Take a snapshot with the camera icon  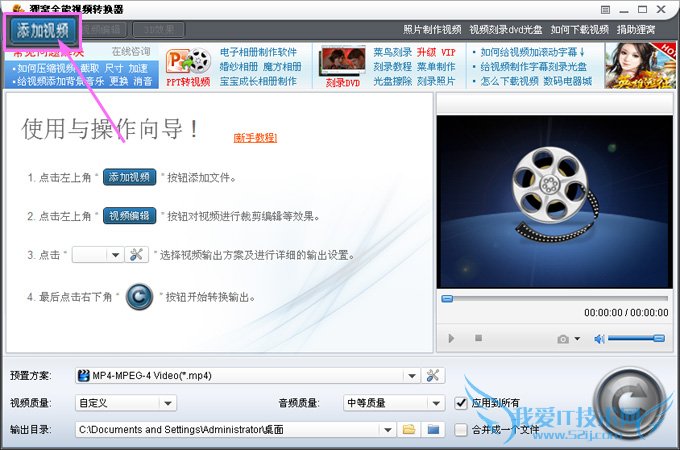[563, 339]
